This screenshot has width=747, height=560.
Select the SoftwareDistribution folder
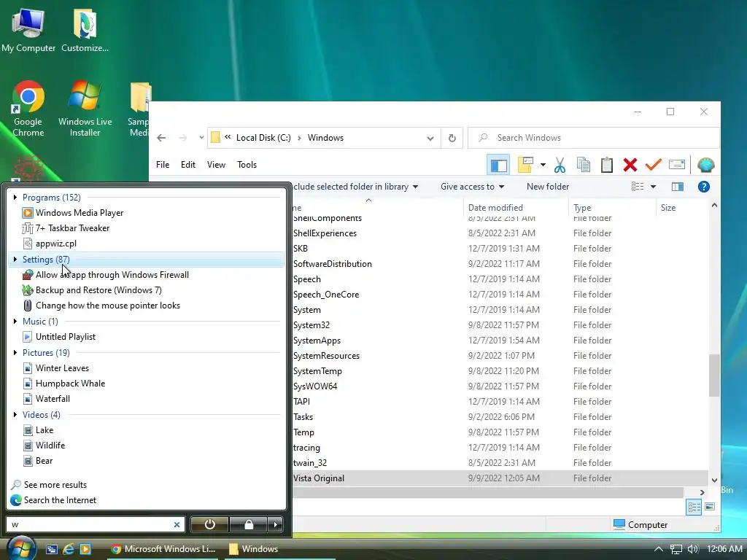500,264
